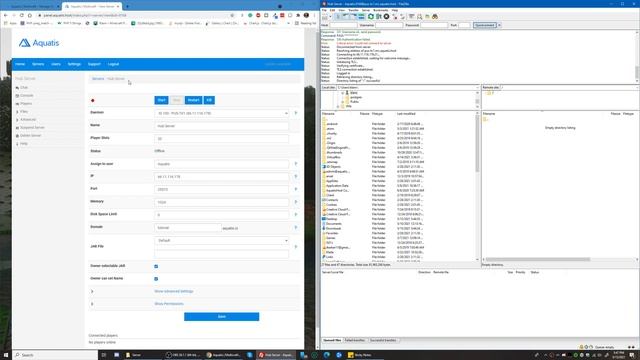Click the Player Slots input field
The height and width of the screenshot is (360, 640).
(x=221, y=139)
